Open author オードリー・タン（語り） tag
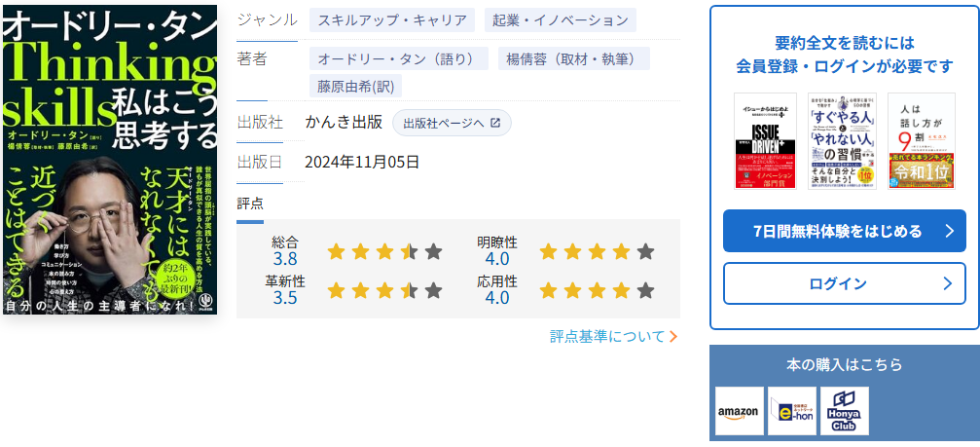This screenshot has width=980, height=447. coord(399,58)
